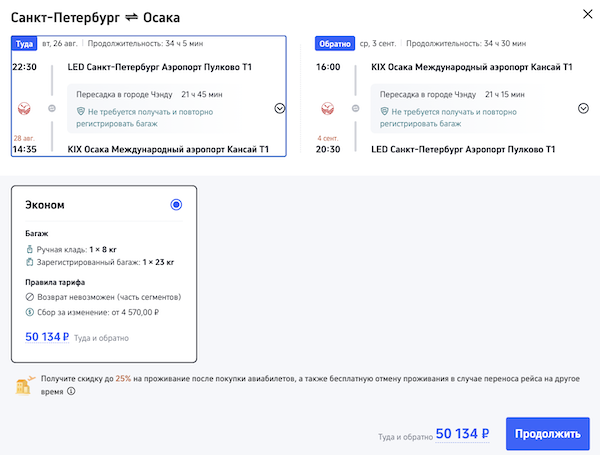The width and height of the screenshot is (600, 455).
Task: Select the Эконом fare radio button
Action: 176,205
